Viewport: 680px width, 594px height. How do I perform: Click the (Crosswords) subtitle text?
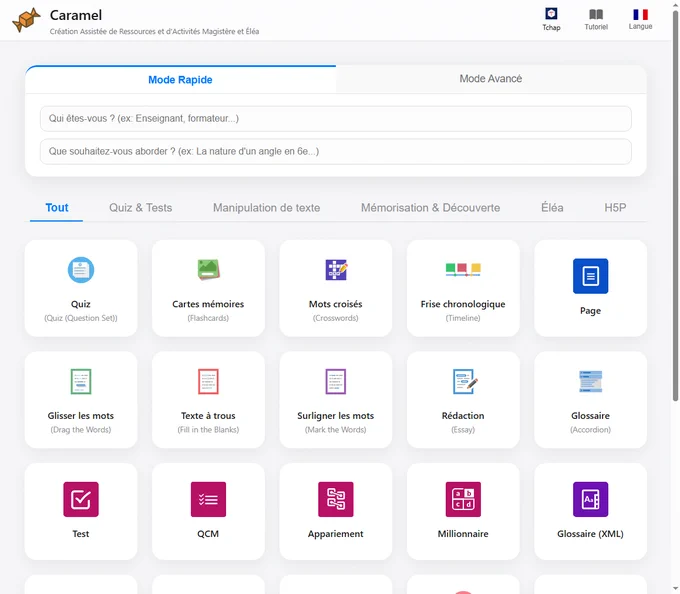(x=336, y=318)
